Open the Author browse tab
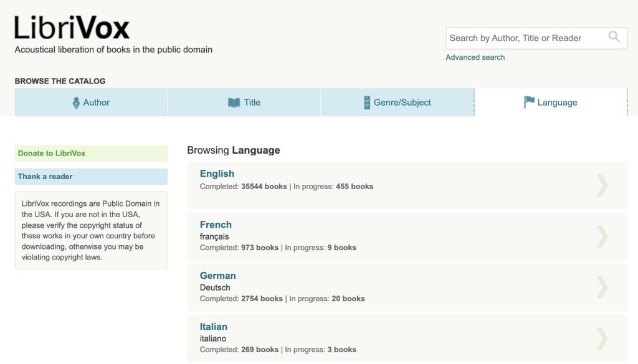The image size is (638, 364). coord(91,103)
